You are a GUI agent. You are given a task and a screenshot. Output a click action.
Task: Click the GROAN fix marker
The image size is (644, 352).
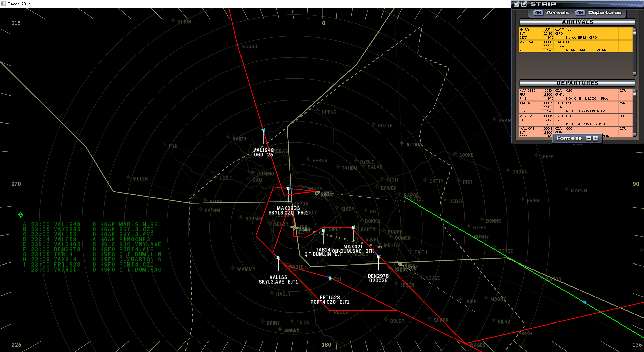coord(508,171)
